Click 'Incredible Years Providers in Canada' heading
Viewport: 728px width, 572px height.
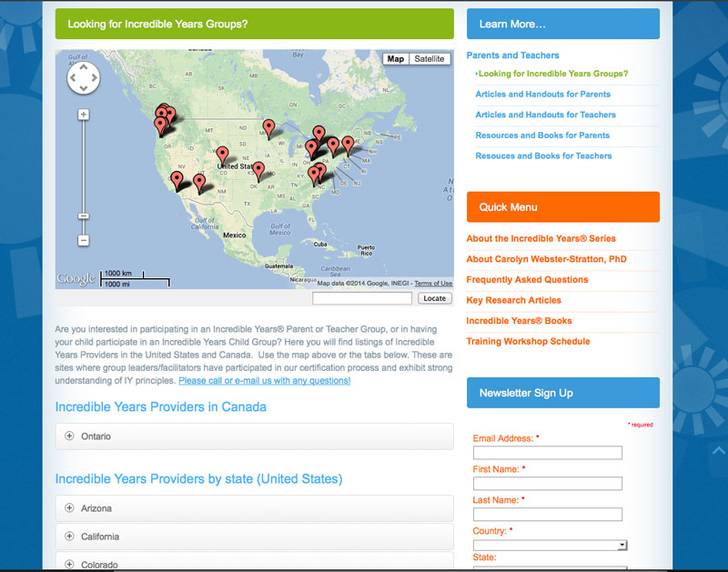(x=161, y=406)
